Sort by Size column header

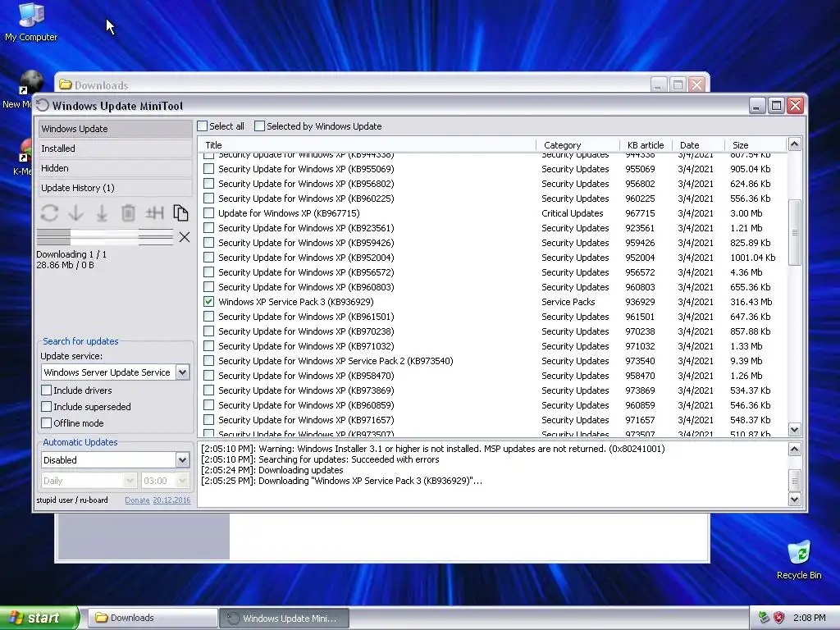[x=756, y=144]
